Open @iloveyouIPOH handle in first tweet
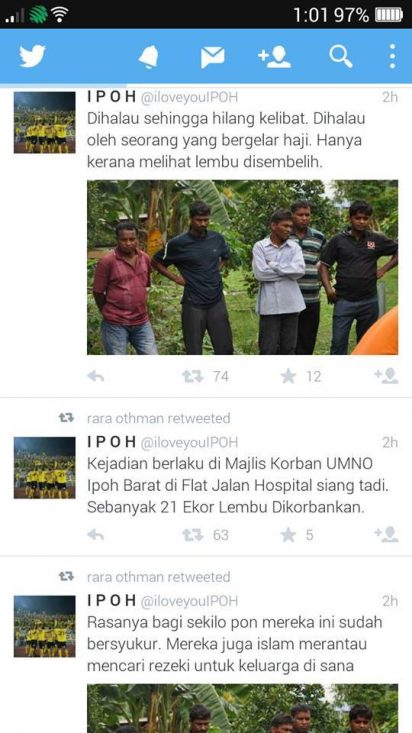This screenshot has height=733, width=412. 189,97
